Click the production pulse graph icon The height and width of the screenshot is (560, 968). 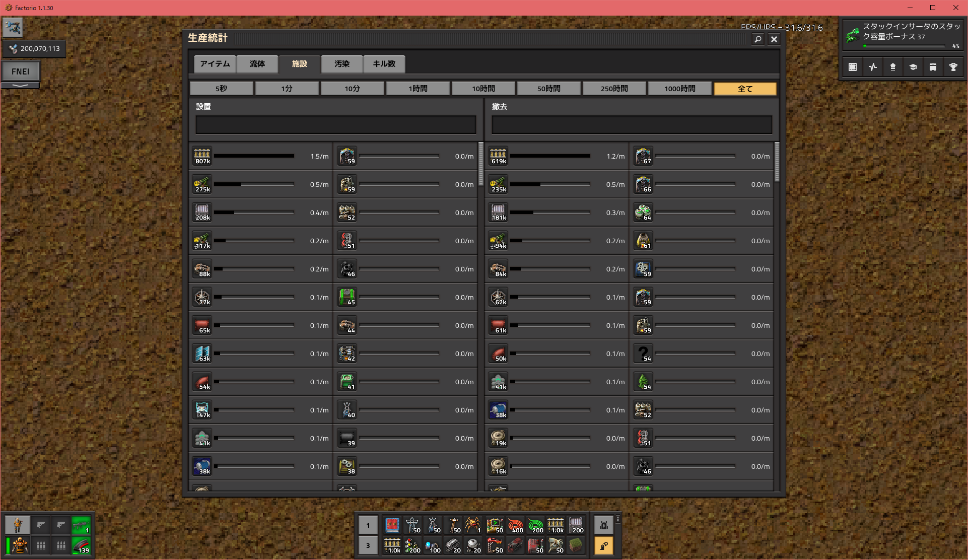(873, 67)
